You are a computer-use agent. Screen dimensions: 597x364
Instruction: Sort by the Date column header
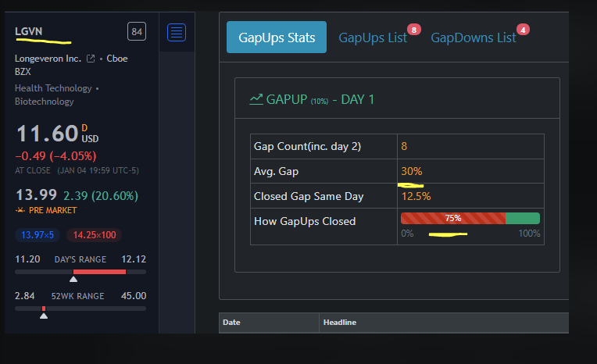coord(269,323)
